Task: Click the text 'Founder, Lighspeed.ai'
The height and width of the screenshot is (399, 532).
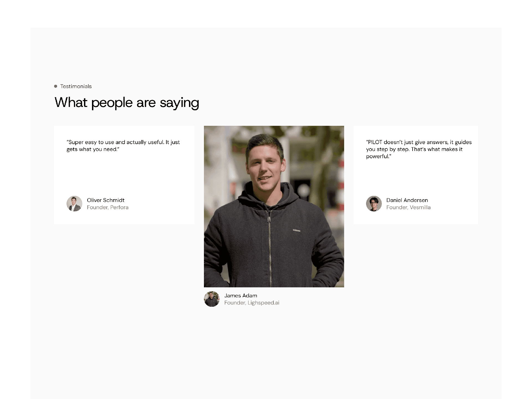Action: tap(252, 303)
